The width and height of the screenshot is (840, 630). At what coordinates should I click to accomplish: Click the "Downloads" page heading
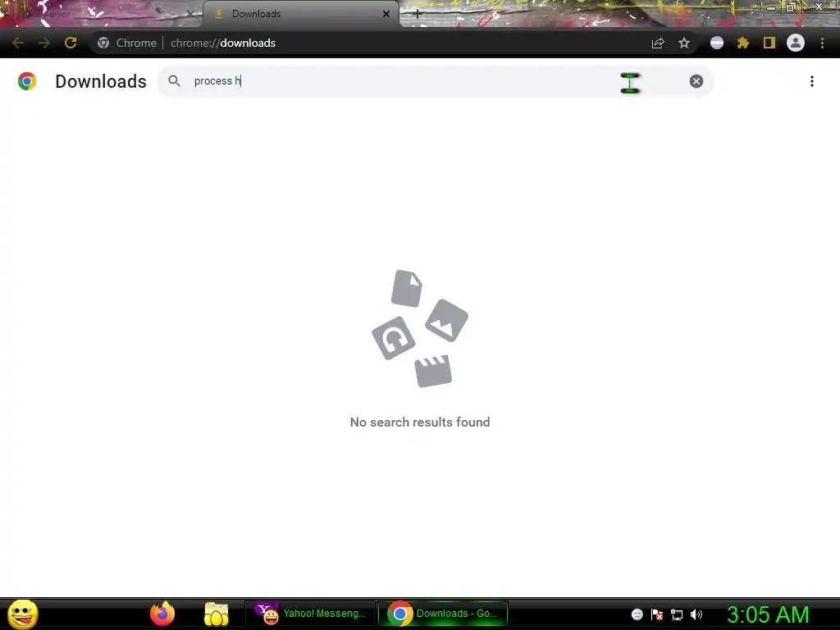101,81
